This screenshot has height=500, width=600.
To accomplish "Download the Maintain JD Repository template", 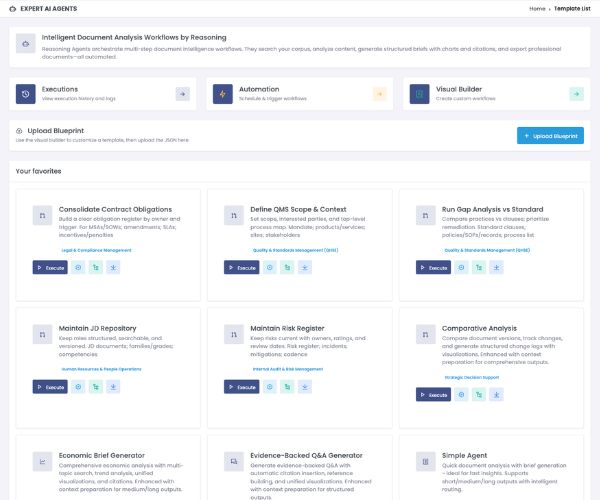I will click(113, 386).
